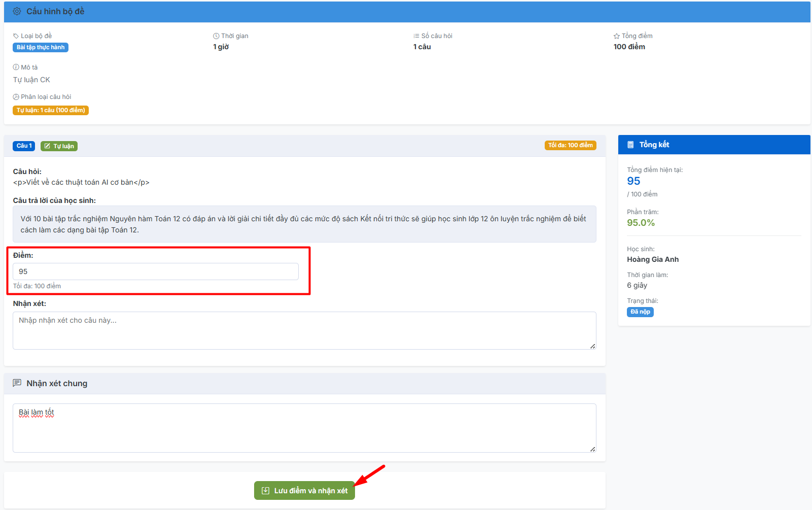Click the student's answer text box
Image resolution: width=812 pixels, height=510 pixels.
pos(304,224)
